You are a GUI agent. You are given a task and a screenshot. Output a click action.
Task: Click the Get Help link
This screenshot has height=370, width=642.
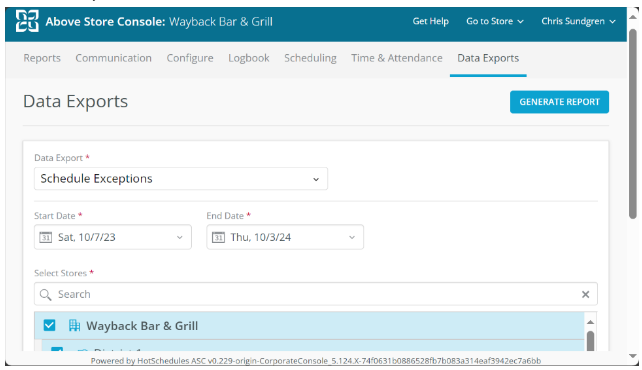pos(431,21)
